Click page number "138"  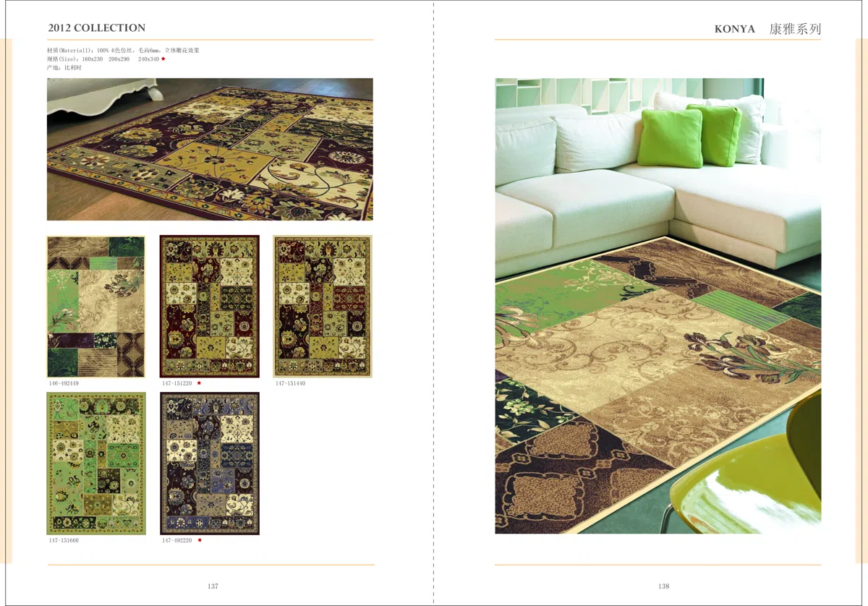pyautogui.click(x=664, y=586)
